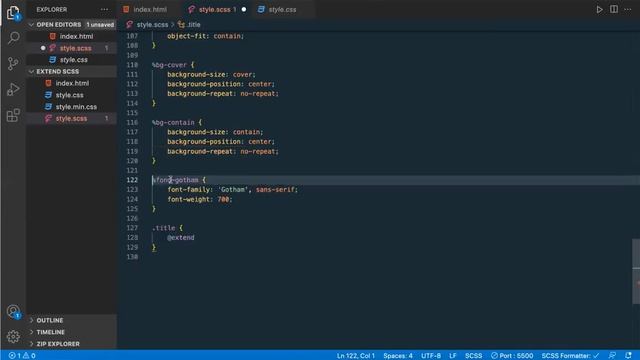
Task: Select style.scss under Open Editors
Action: tap(76, 48)
